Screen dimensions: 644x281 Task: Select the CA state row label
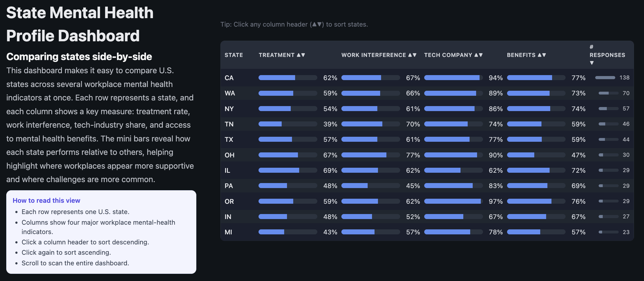pos(229,78)
